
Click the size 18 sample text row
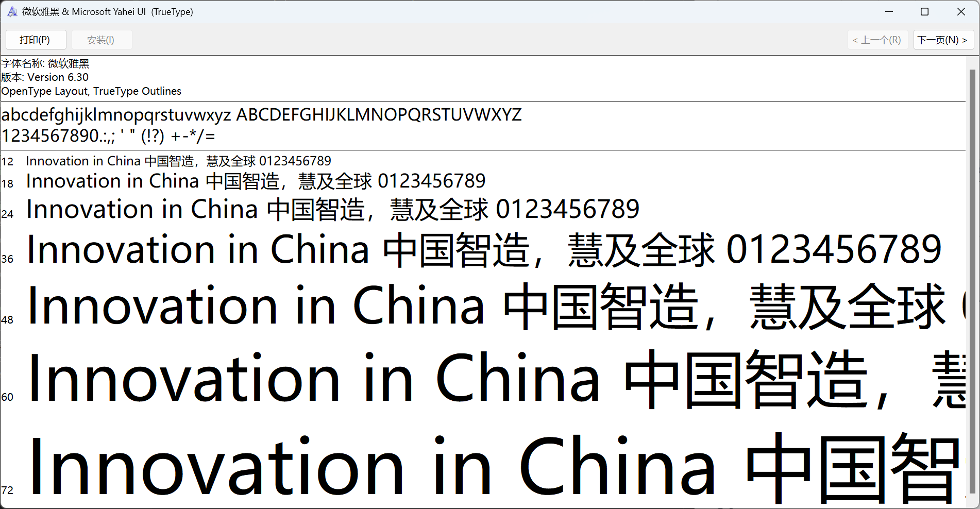[x=256, y=181]
